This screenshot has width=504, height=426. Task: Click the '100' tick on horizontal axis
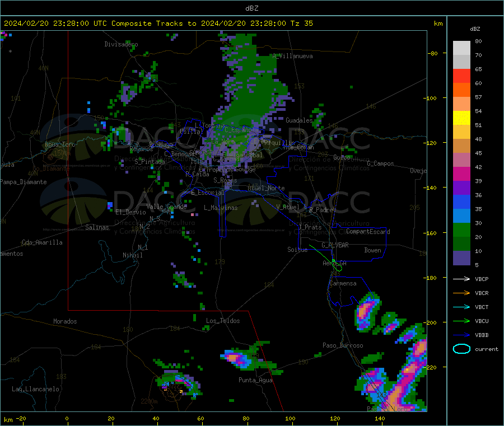tap(290, 418)
